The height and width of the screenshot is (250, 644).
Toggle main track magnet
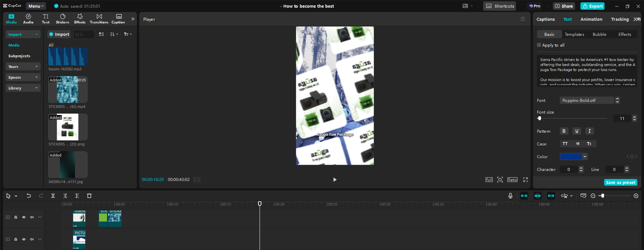[524, 196]
